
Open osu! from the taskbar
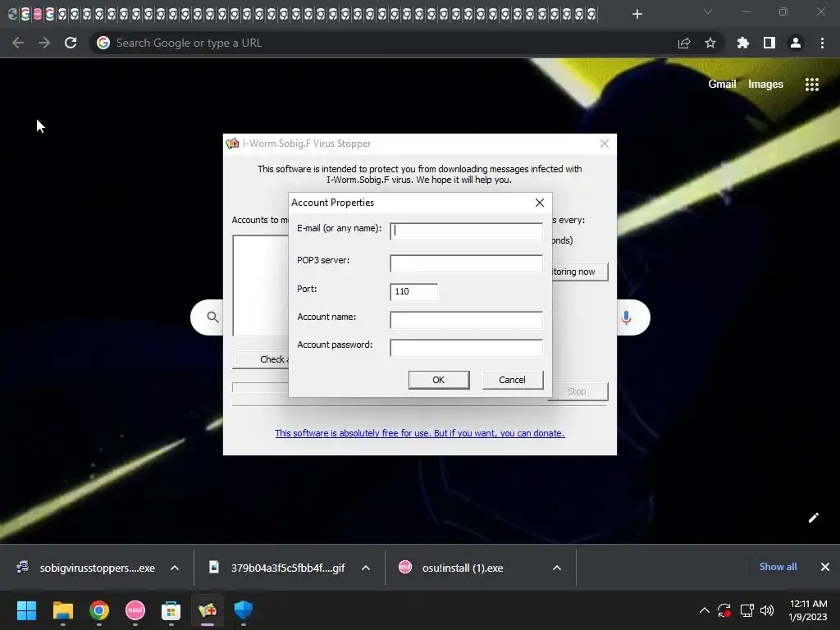pos(135,610)
